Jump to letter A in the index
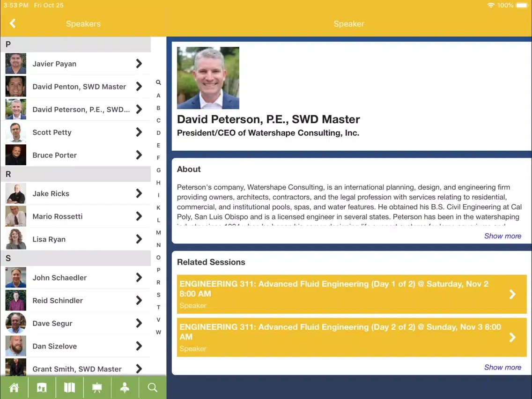 (x=158, y=96)
